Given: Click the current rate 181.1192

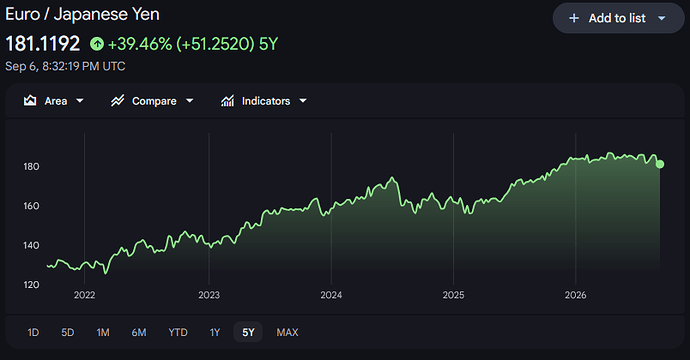Looking at the screenshot, I should (43, 44).
